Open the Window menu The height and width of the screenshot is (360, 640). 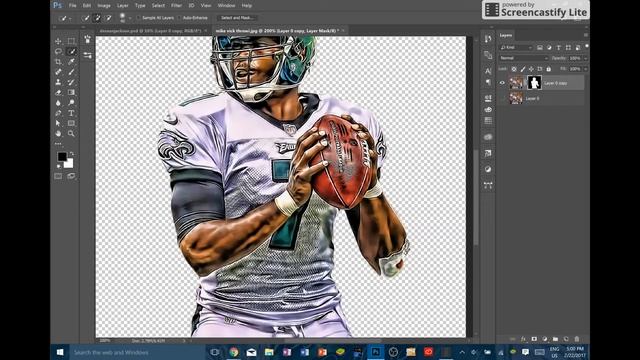point(226,6)
